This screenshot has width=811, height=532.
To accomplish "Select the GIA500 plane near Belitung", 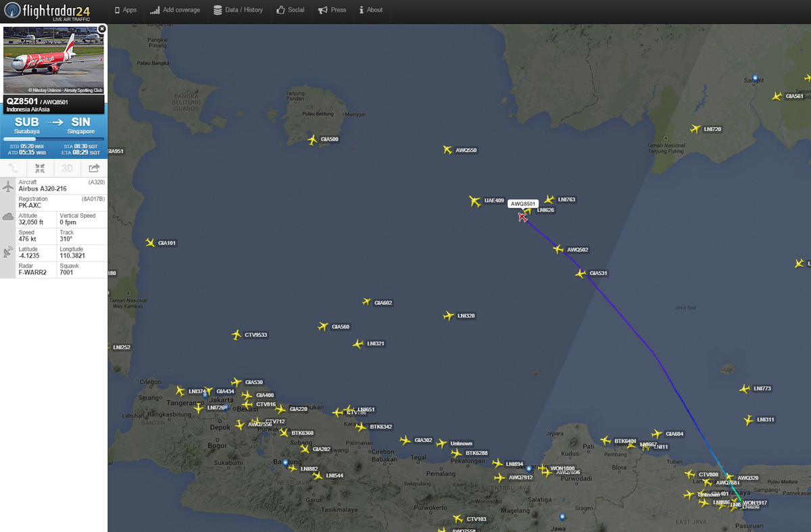I will [312, 140].
